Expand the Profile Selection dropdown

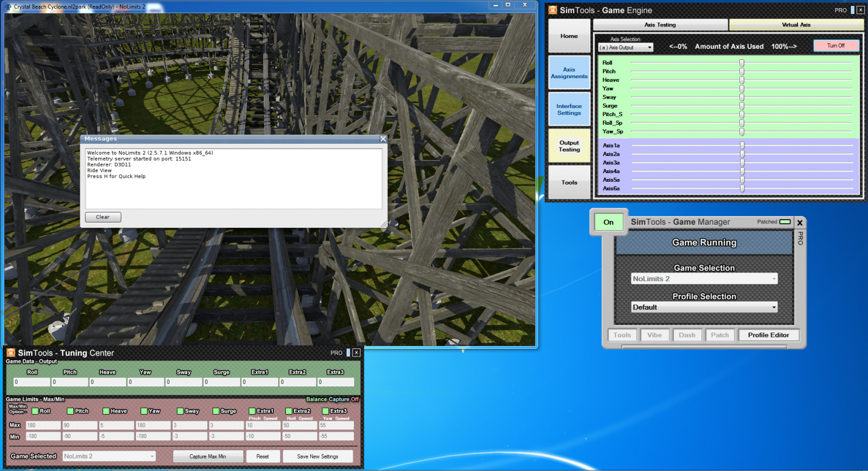coord(704,307)
